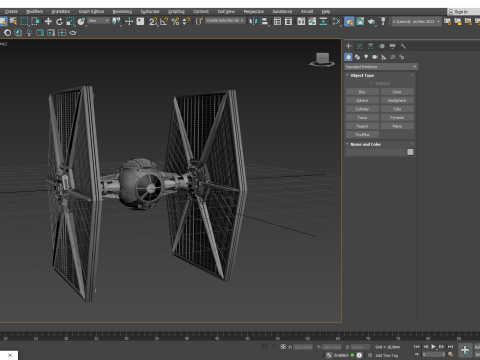480x360 pixels.
Task: Toggle the 2D/3D Snaps button
Action: pyautogui.click(x=153, y=22)
